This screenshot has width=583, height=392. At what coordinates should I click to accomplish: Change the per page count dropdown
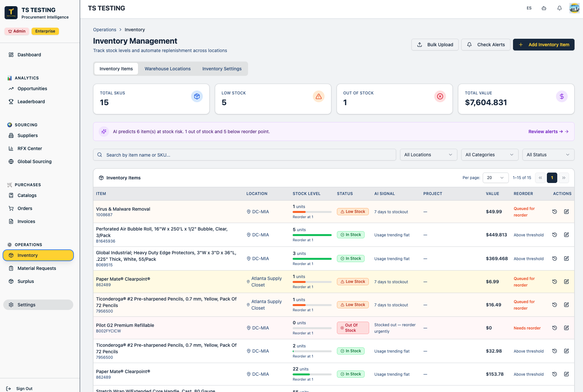[x=495, y=178]
